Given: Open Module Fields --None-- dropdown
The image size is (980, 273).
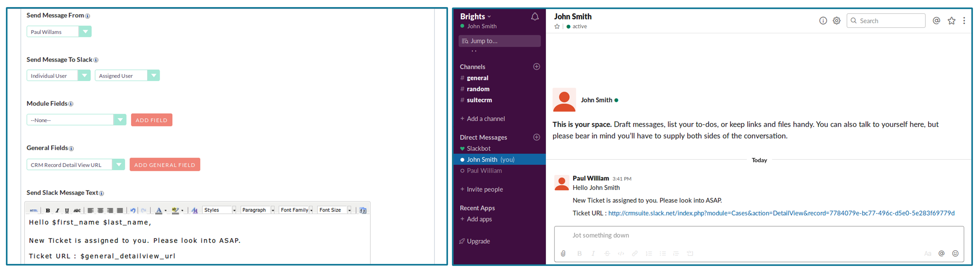Looking at the screenshot, I should point(76,120).
